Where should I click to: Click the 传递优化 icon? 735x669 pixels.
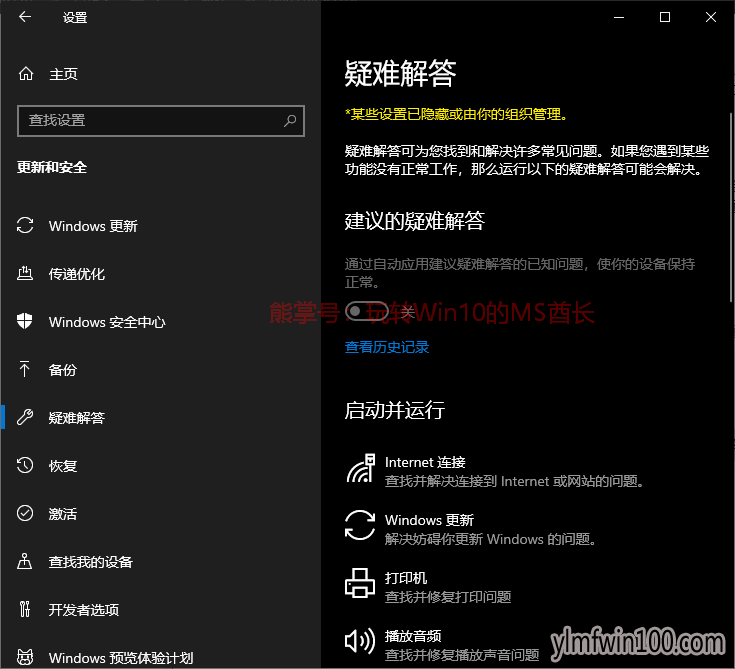[x=25, y=273]
